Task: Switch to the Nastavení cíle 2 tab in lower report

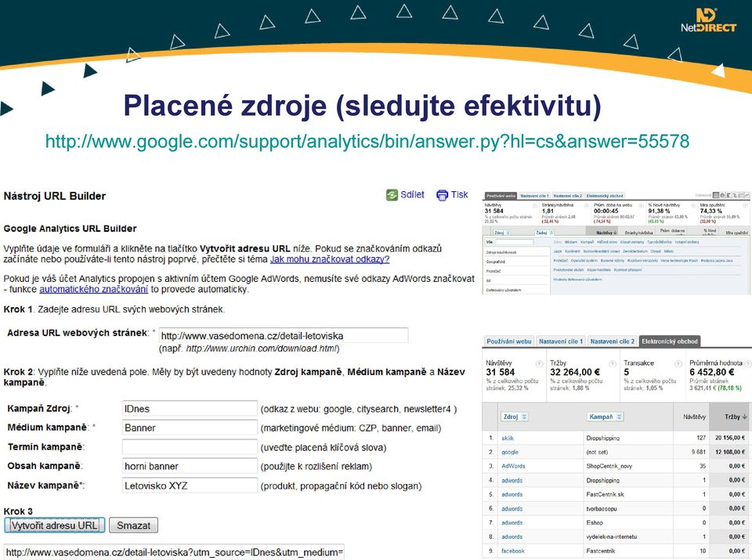Action: click(612, 341)
